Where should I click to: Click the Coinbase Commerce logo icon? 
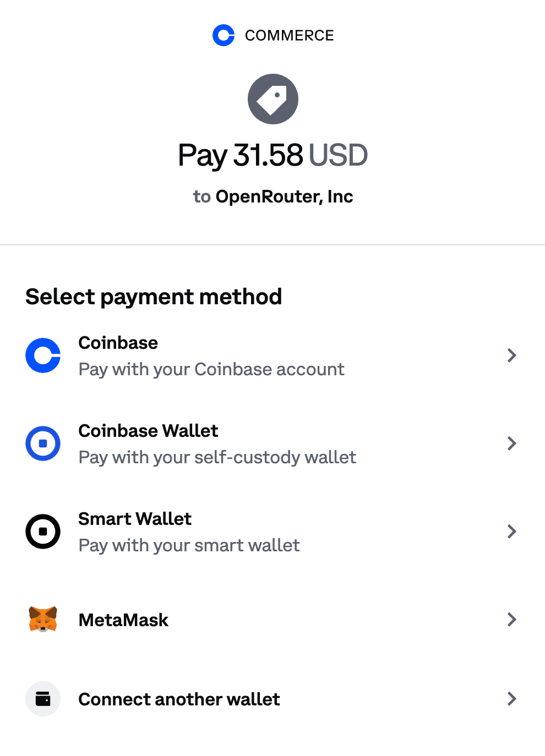[224, 35]
